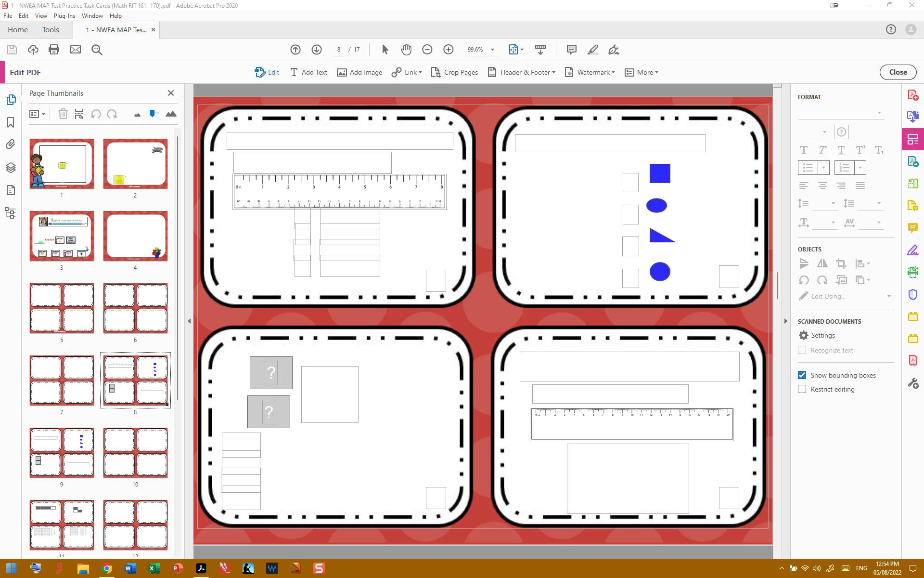Delete selected page thumbnail trash icon
Viewport: 924px width, 578px height.
pyautogui.click(x=63, y=114)
